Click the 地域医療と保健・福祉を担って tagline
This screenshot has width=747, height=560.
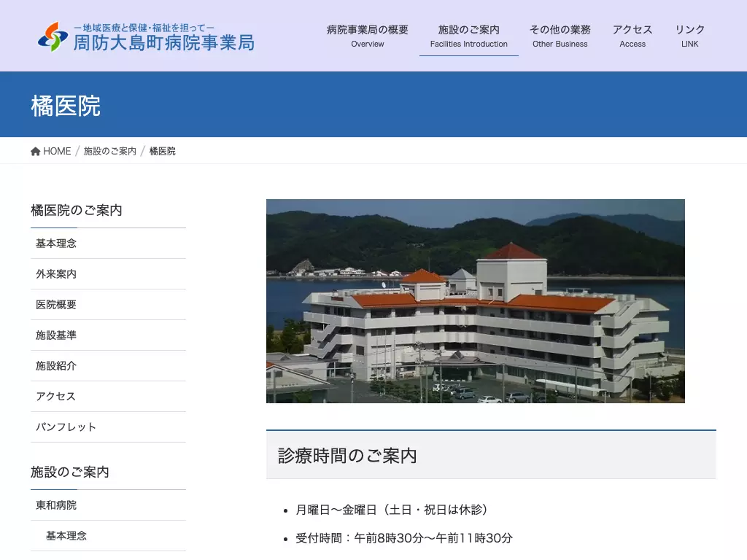(x=144, y=28)
